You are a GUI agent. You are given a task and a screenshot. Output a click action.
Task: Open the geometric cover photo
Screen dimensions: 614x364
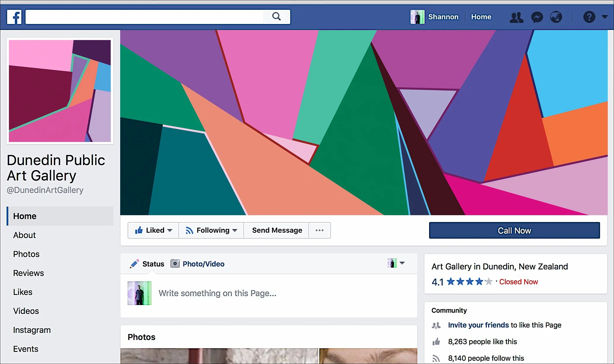pyautogui.click(x=364, y=122)
